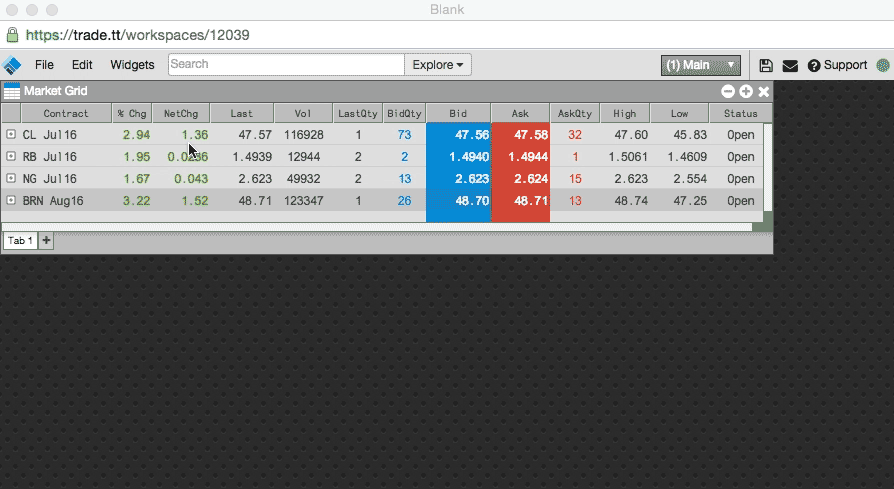Click the Support link
The width and height of the screenshot is (894, 489).
pyautogui.click(x=838, y=65)
